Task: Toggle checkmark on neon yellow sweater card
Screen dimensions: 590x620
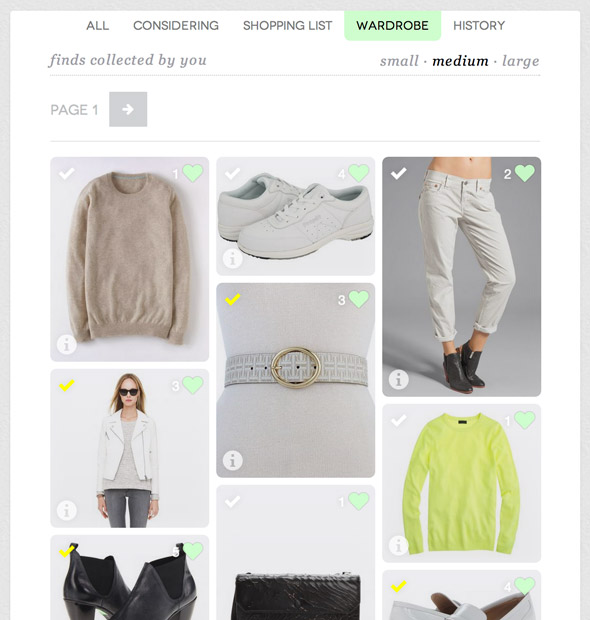Action: [399, 420]
